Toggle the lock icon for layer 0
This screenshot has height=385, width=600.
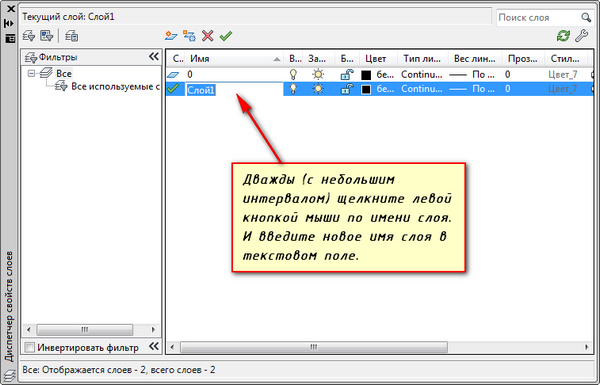(x=347, y=74)
